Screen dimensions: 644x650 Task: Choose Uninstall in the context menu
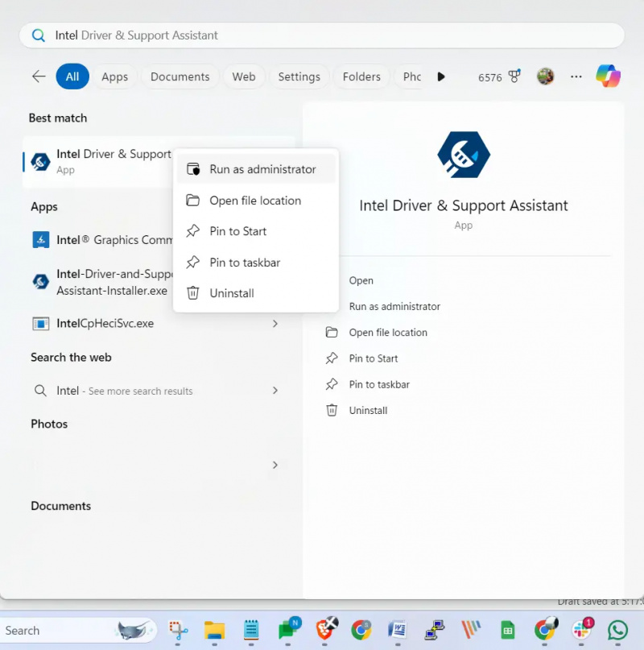pyautogui.click(x=256, y=293)
